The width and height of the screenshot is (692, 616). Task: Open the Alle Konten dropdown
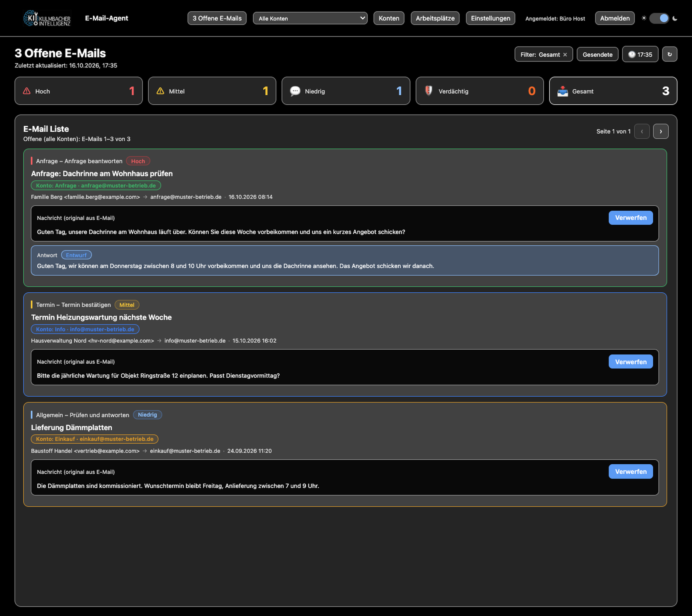pyautogui.click(x=310, y=18)
